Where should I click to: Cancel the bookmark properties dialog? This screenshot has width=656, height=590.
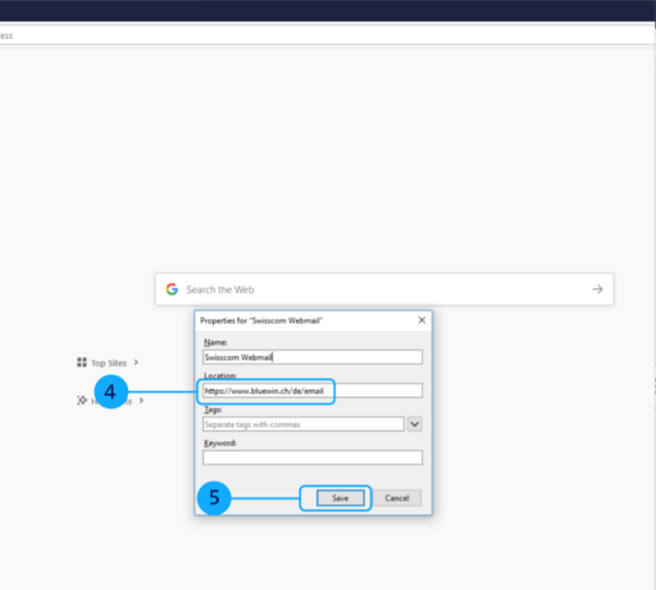(397, 498)
